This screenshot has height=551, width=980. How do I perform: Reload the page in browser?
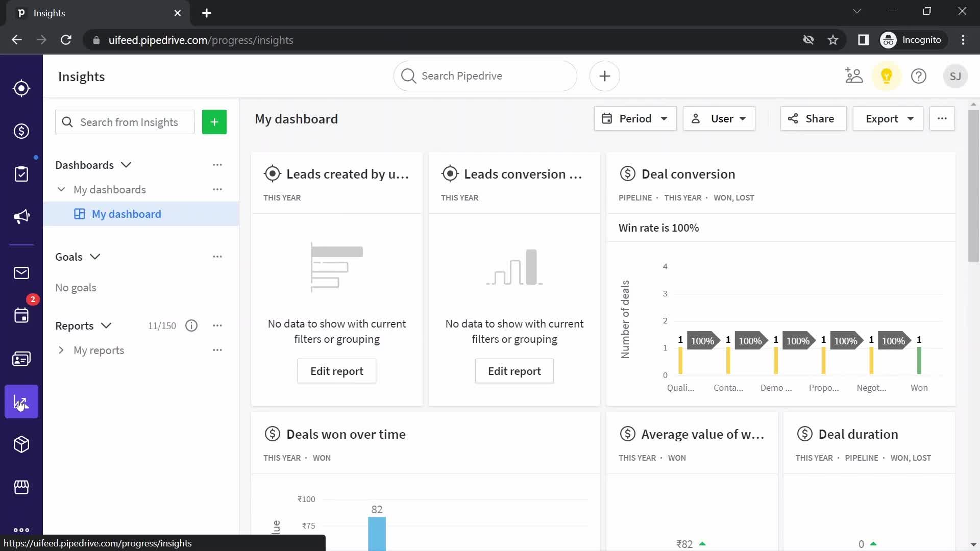click(66, 40)
